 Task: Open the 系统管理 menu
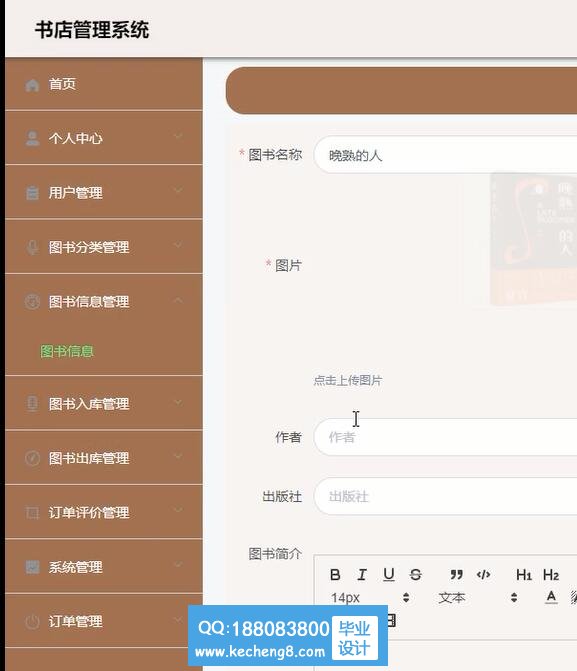(104, 567)
